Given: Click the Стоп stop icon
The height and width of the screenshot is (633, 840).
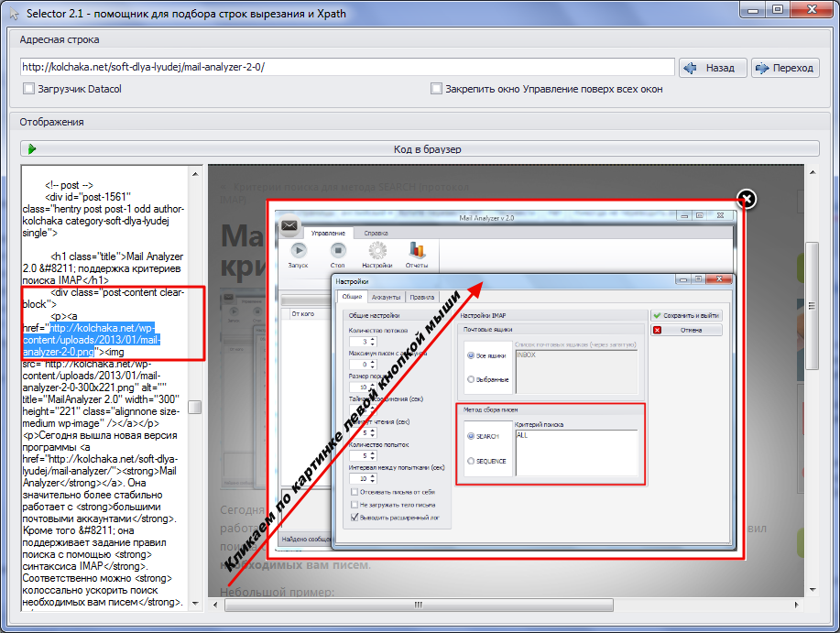Looking at the screenshot, I should [337, 250].
